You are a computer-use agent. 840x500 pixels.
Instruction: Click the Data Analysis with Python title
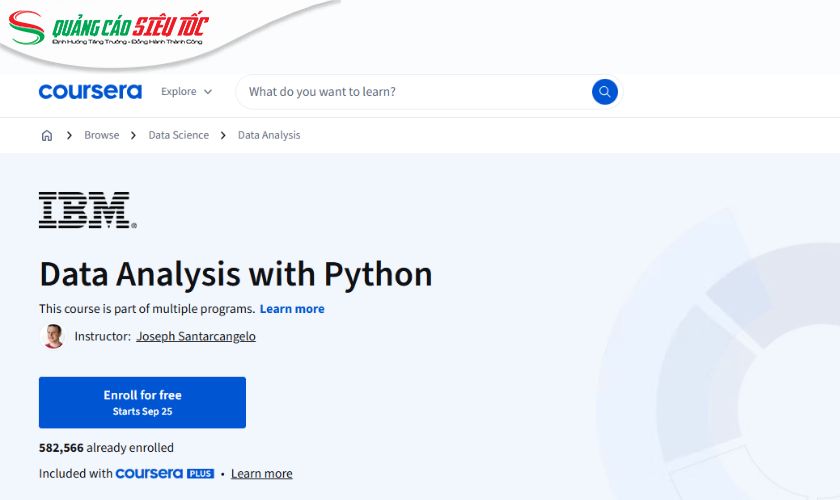pos(235,274)
